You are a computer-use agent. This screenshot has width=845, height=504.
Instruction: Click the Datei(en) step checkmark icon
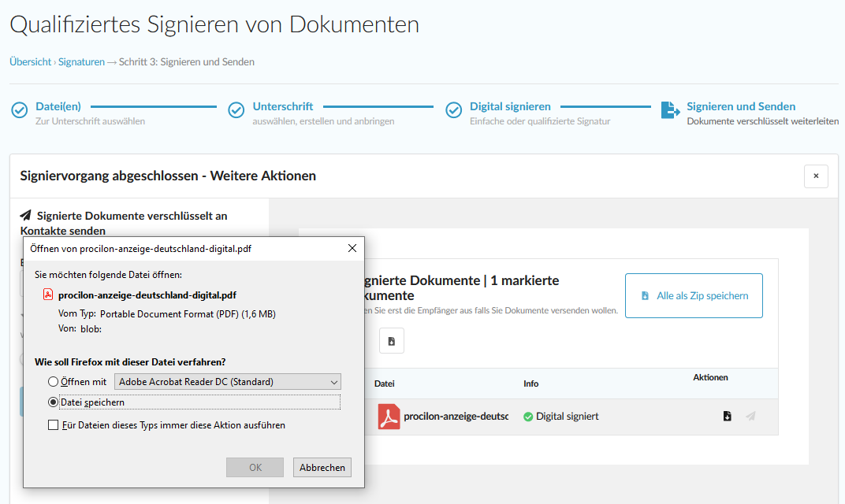[x=20, y=110]
